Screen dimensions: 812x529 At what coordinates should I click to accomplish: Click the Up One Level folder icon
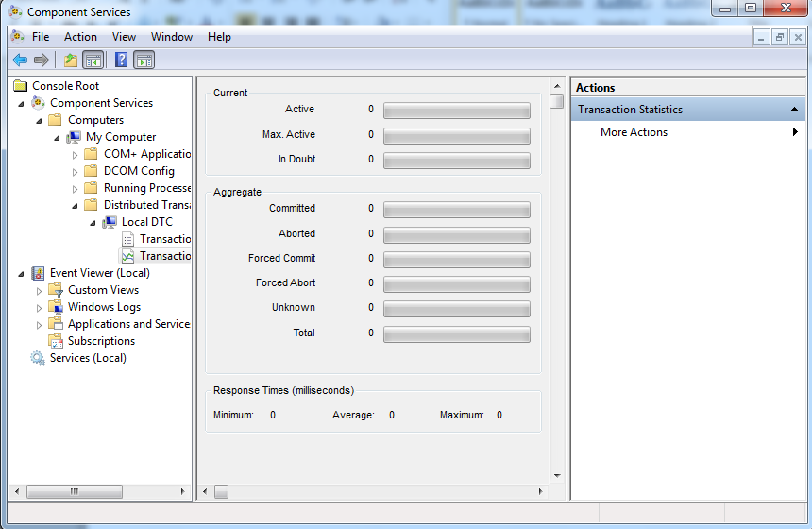pos(70,60)
